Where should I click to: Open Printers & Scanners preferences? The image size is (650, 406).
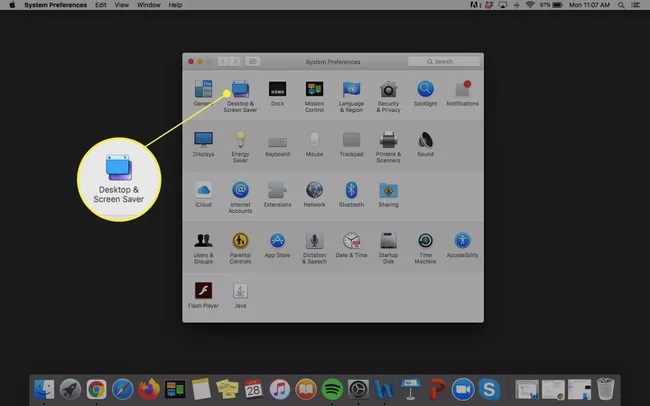(x=388, y=146)
